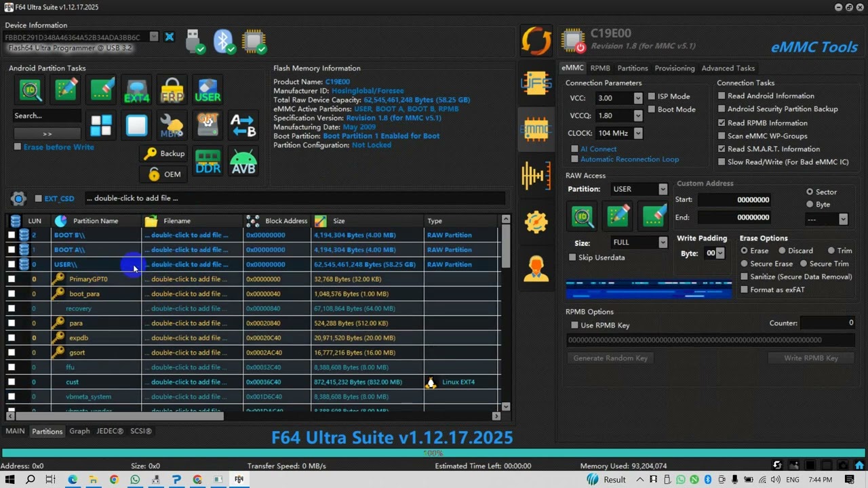Select the eMMC sidebar icon
The image size is (868, 488).
click(536, 129)
